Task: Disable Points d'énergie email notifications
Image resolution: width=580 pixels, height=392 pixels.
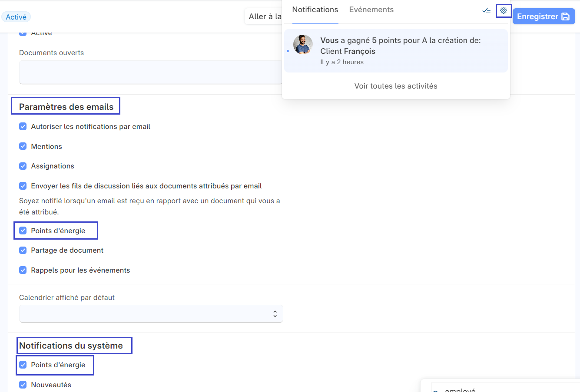Action: (x=23, y=231)
